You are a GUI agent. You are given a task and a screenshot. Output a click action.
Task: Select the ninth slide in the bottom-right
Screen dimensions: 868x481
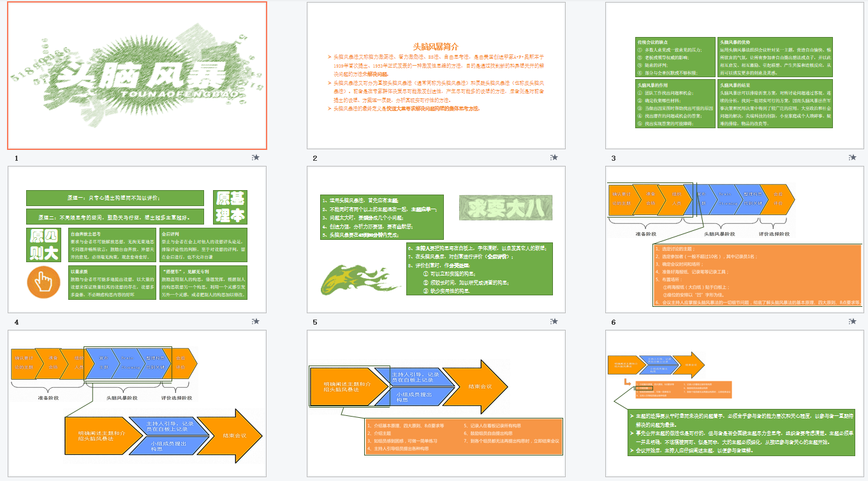pos(734,403)
